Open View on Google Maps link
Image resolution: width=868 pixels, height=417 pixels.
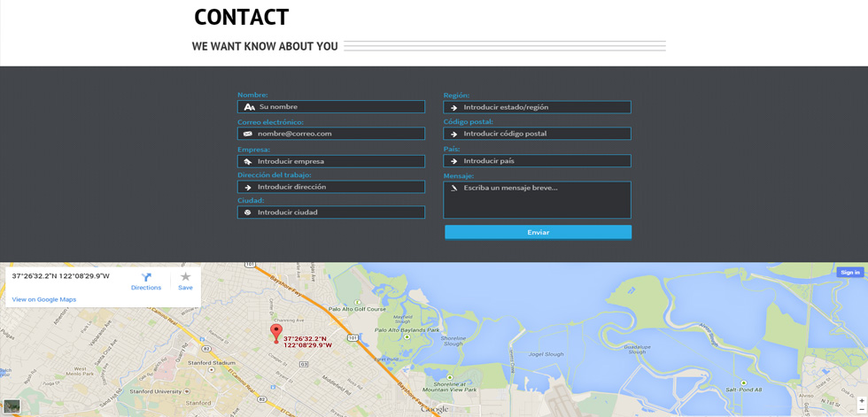point(44,300)
